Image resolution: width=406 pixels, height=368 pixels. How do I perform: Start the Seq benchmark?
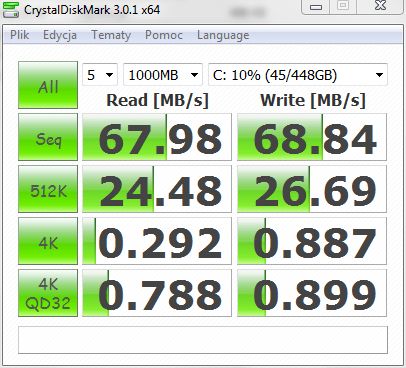coord(48,137)
